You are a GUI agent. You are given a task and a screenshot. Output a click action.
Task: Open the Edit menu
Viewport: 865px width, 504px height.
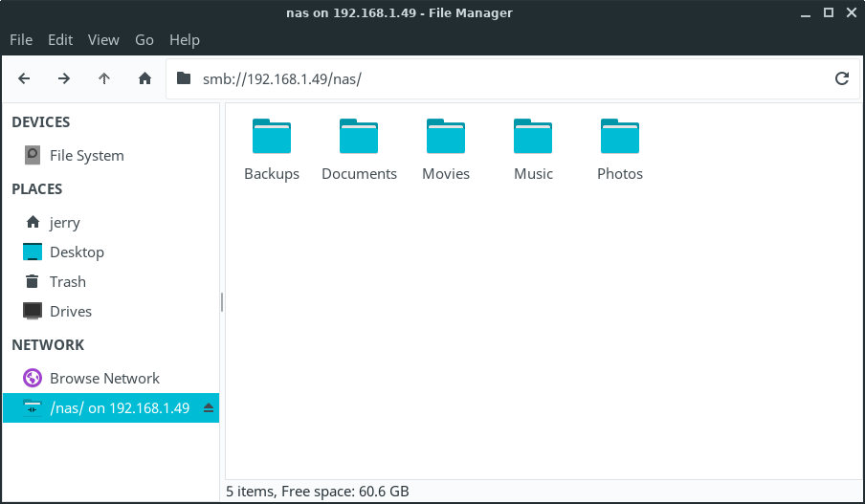click(x=60, y=39)
